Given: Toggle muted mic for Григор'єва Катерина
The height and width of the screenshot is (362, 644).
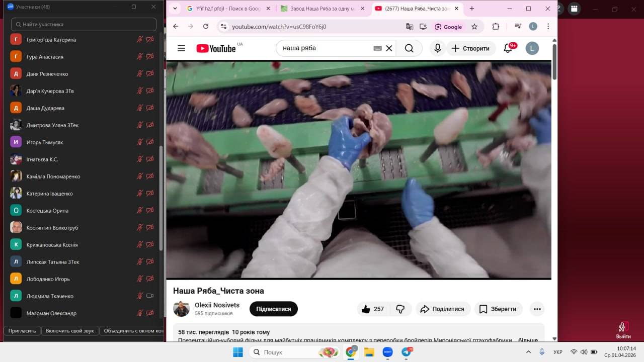Looking at the screenshot, I should point(140,40).
